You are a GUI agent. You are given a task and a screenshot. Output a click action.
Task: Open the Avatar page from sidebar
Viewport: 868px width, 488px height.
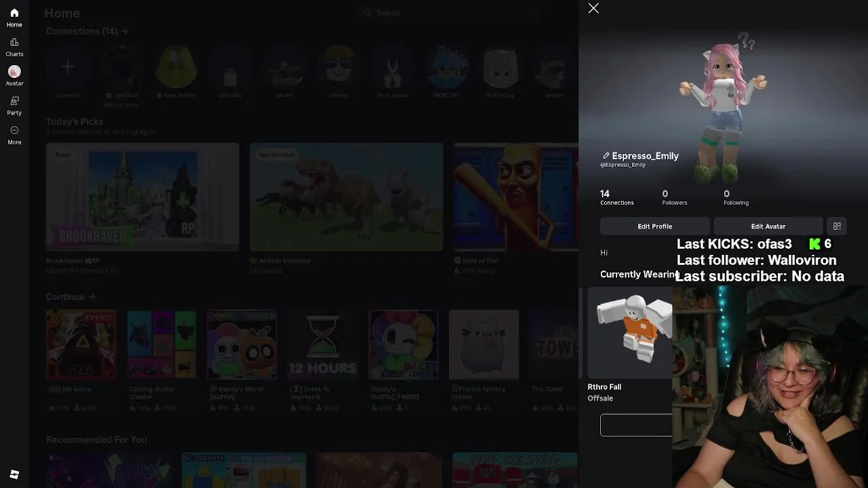point(14,77)
